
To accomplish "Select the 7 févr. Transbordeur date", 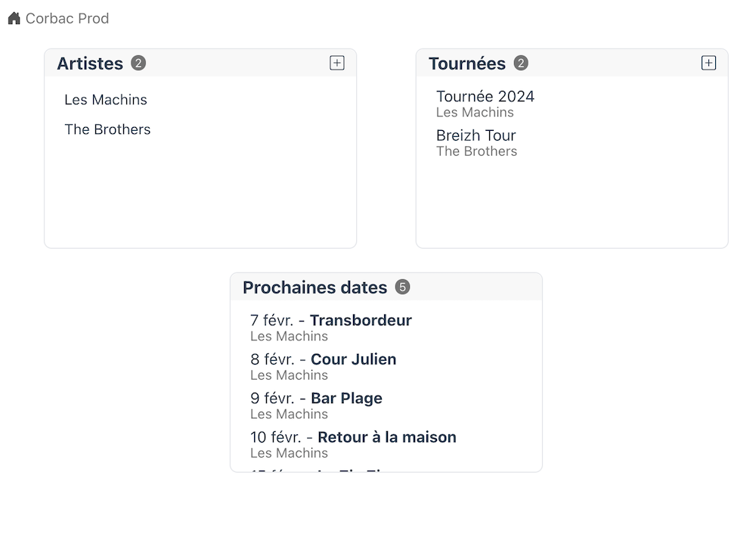I will (331, 327).
